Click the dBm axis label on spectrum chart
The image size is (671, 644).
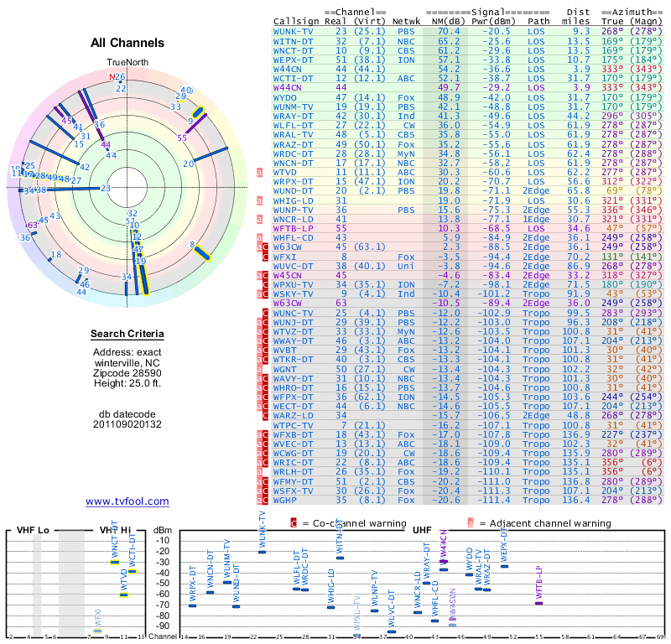click(163, 530)
